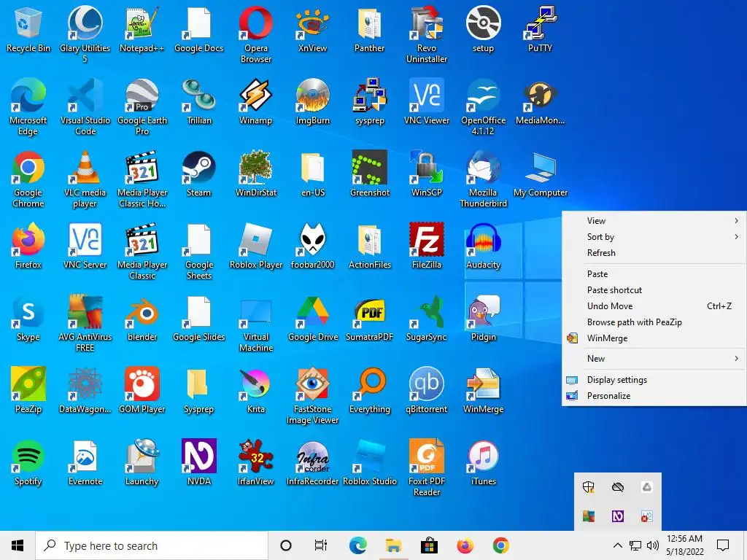Viewport: 747px width, 560px height.
Task: Click Foxit PDF Reader icon
Action: point(426,468)
